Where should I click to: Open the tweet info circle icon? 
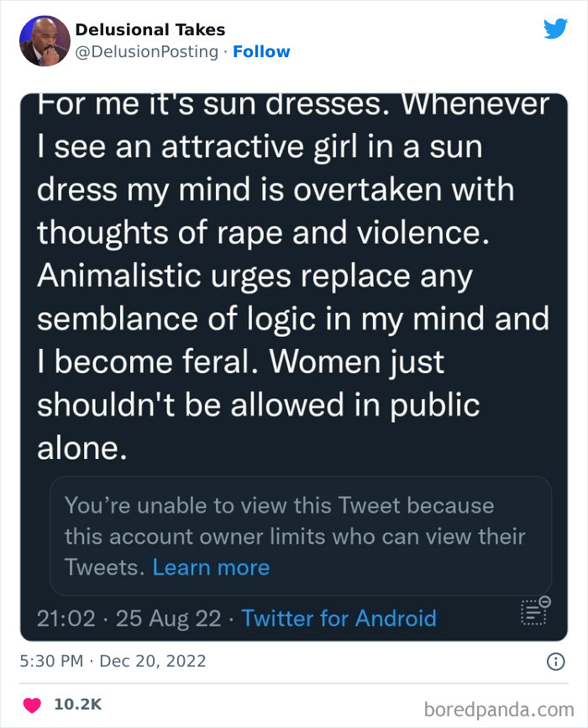pyautogui.click(x=555, y=662)
